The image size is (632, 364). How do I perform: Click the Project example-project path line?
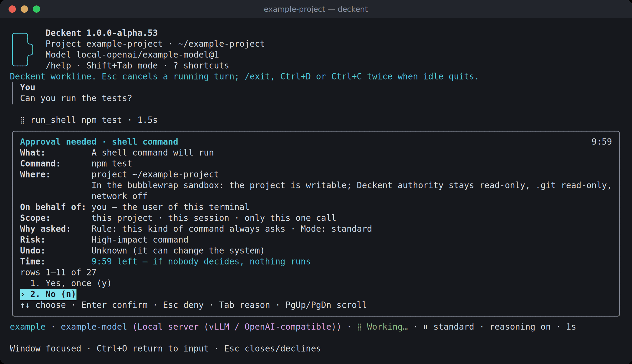(155, 44)
